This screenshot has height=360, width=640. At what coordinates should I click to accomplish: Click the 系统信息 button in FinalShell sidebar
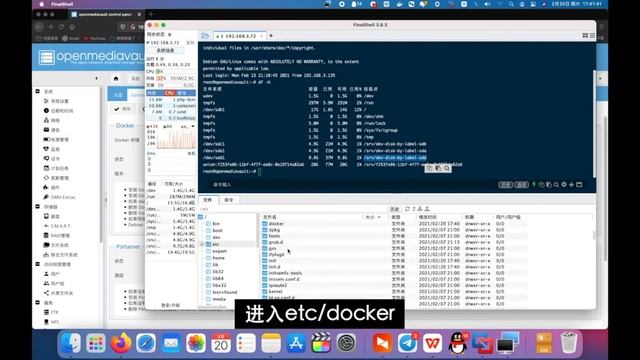point(166,50)
